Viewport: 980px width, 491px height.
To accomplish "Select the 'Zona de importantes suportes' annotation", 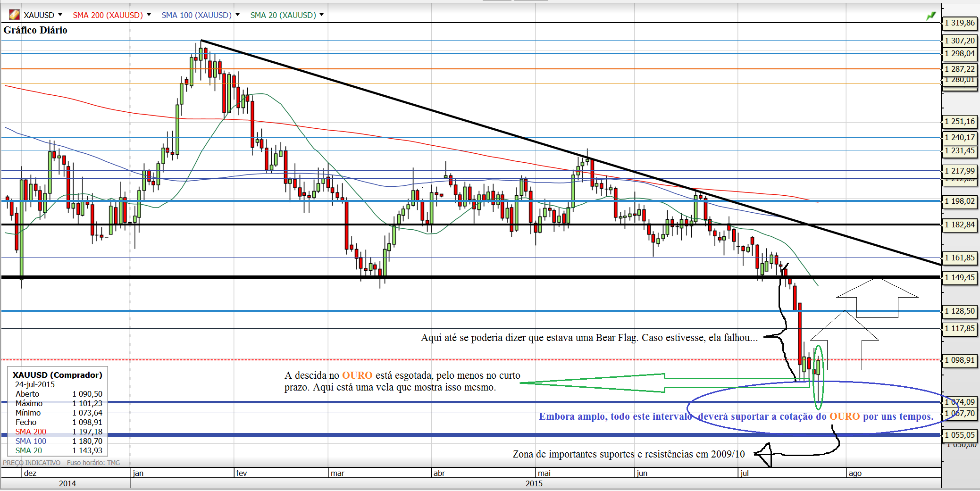I will [x=628, y=454].
